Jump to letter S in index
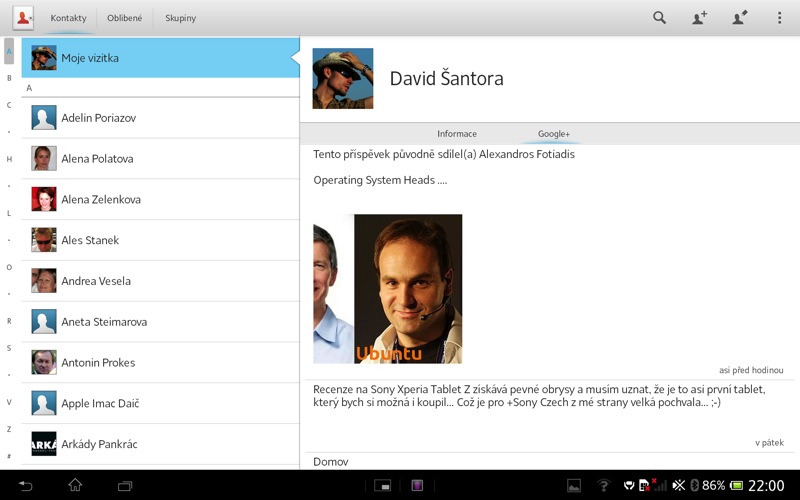The image size is (800, 500). (x=9, y=348)
